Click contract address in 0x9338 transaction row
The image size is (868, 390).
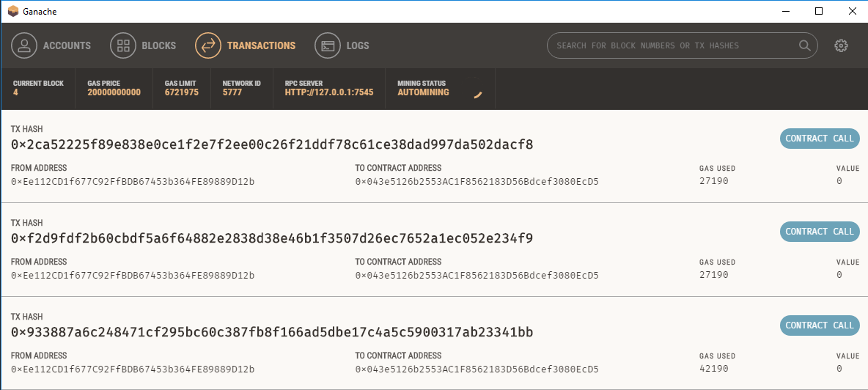click(477, 369)
